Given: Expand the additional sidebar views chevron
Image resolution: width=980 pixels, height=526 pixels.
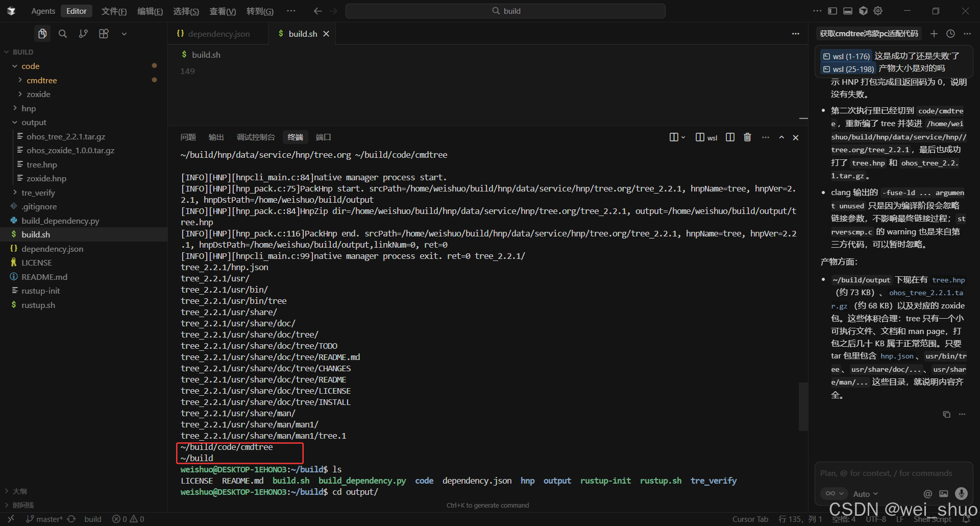Looking at the screenshot, I should [x=124, y=34].
